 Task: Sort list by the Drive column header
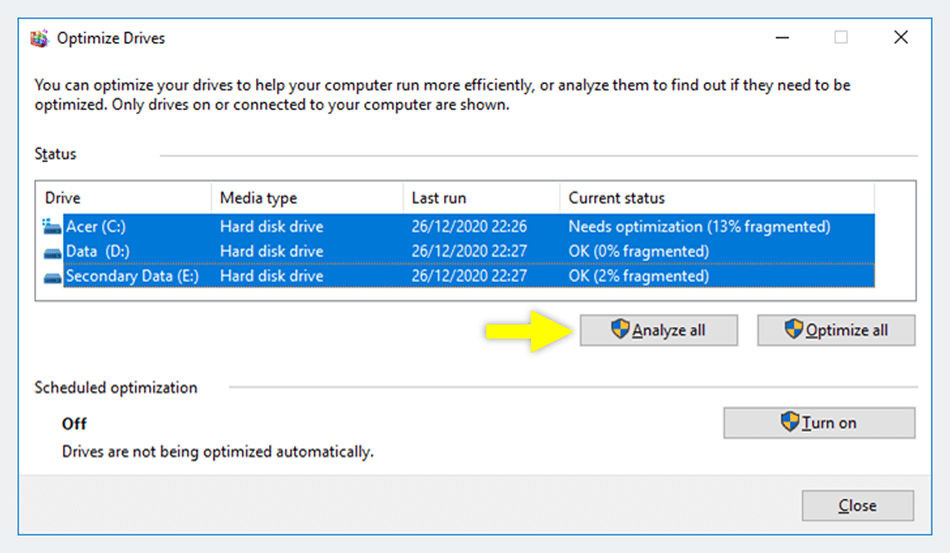click(122, 198)
